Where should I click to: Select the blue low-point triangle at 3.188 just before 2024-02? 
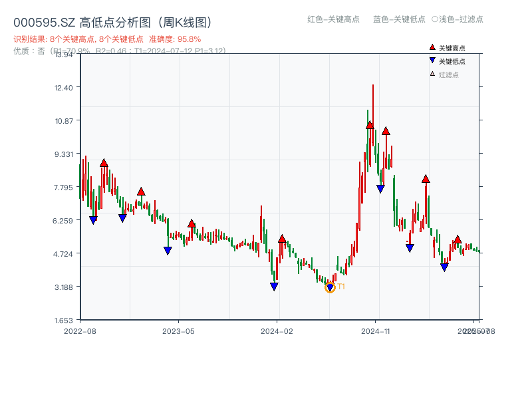point(274,287)
